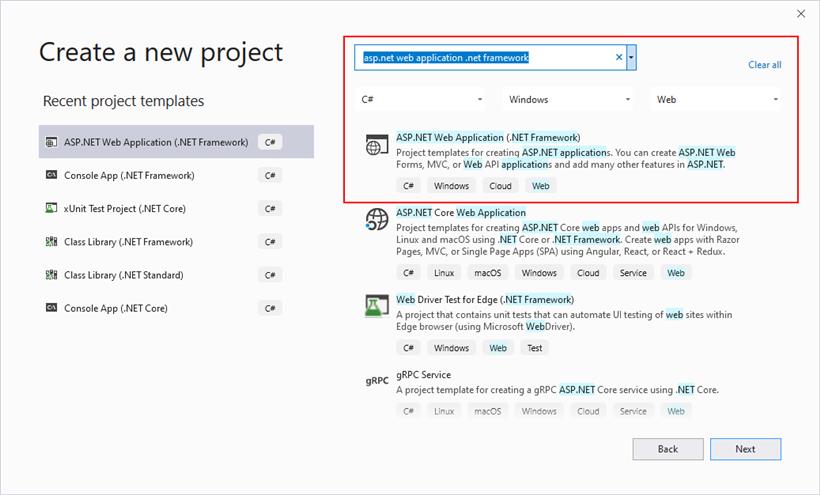820x495 pixels.
Task: Select ASP.NET Web Application (.NET Framework) result title
Action: coord(488,137)
